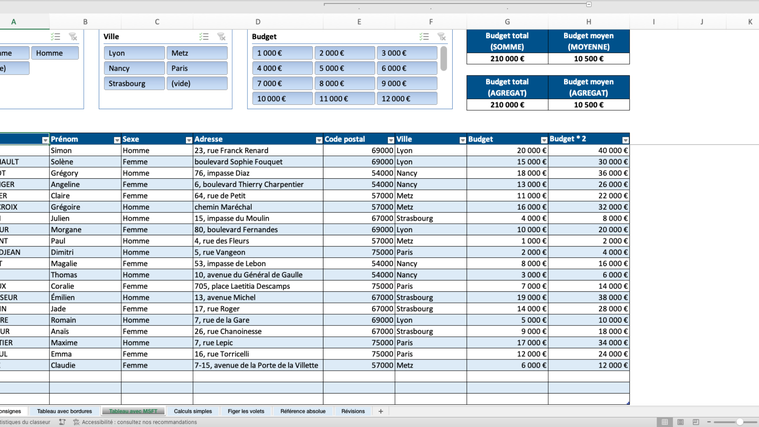Clear the filter on the Budget slicer
The image size is (759, 427).
pyautogui.click(x=441, y=37)
